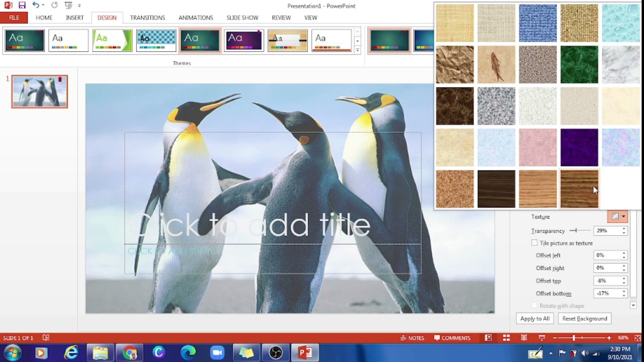Open the Action Center flag icon

click(562, 353)
